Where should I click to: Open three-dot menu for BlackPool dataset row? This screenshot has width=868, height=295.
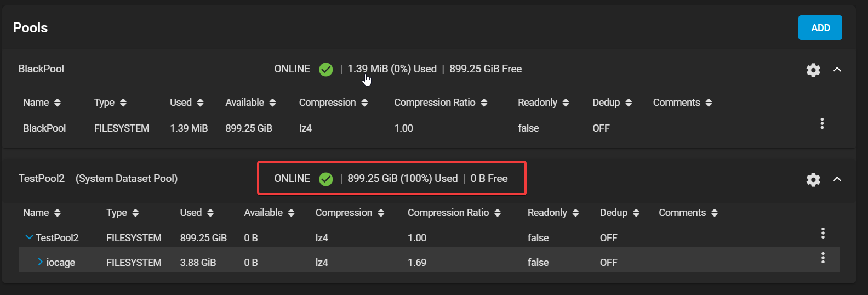(822, 123)
